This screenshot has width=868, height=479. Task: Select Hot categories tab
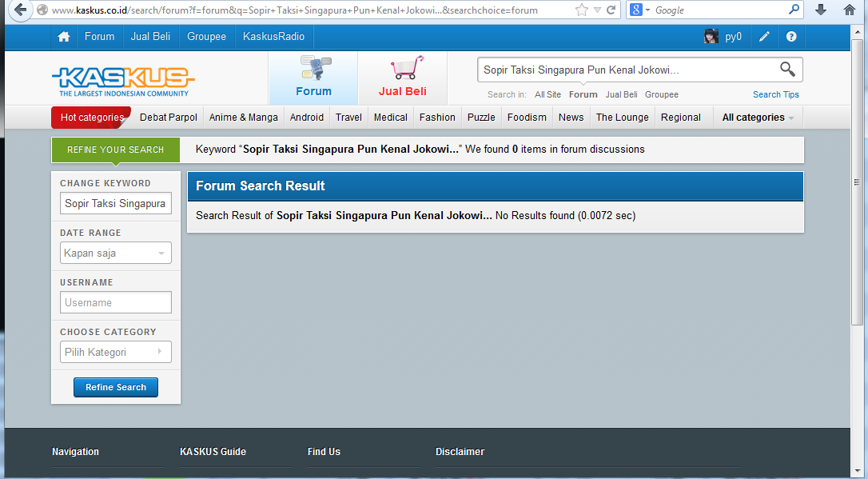pyautogui.click(x=91, y=118)
